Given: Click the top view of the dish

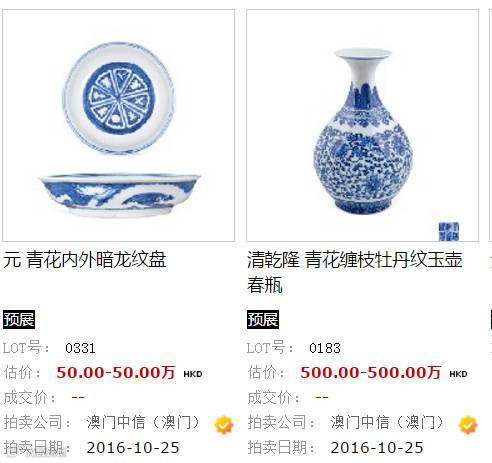Looking at the screenshot, I should click(x=118, y=98).
